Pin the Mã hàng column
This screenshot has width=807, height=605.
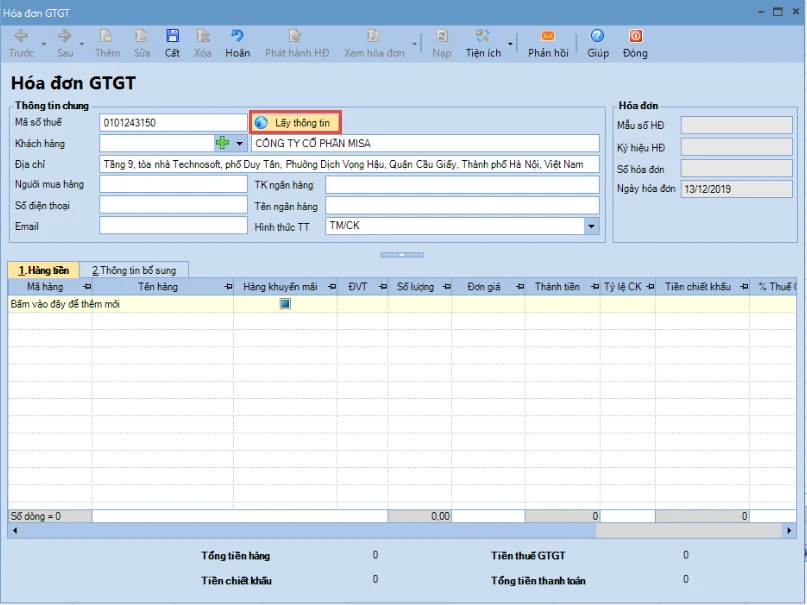pyautogui.click(x=86, y=287)
